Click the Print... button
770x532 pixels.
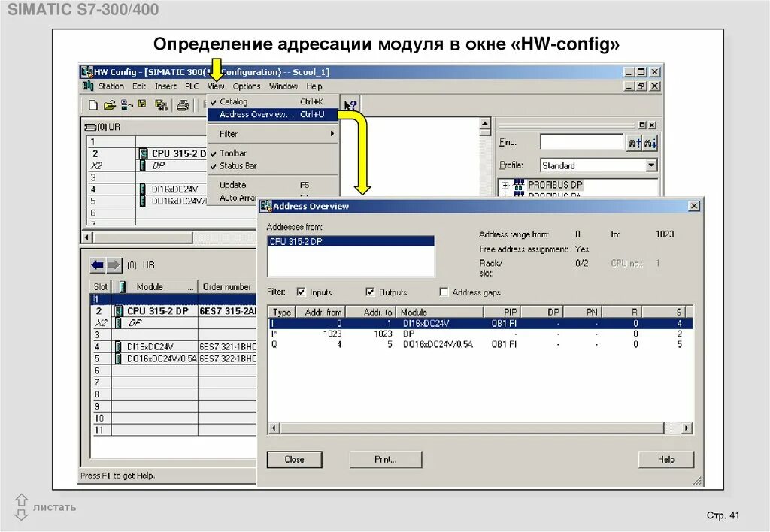coord(386,459)
